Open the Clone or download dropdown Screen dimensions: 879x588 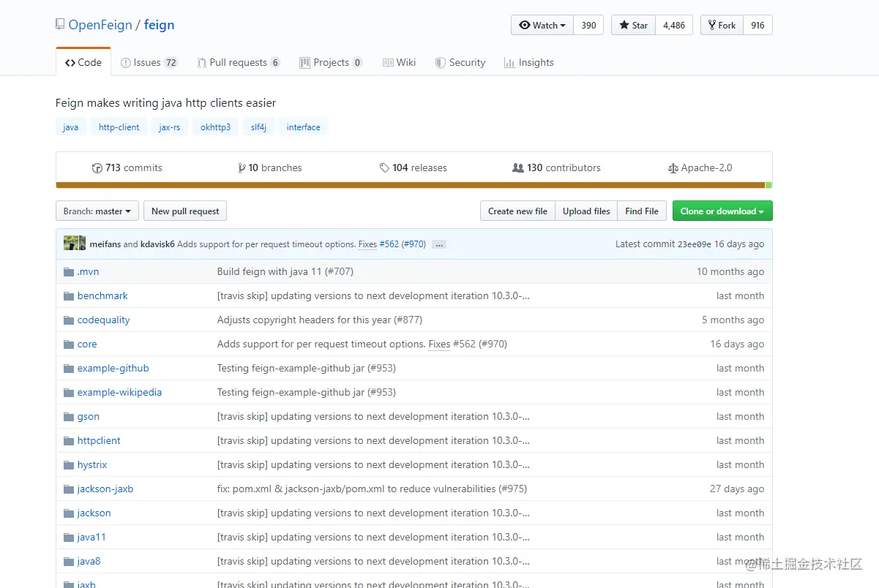coord(722,211)
